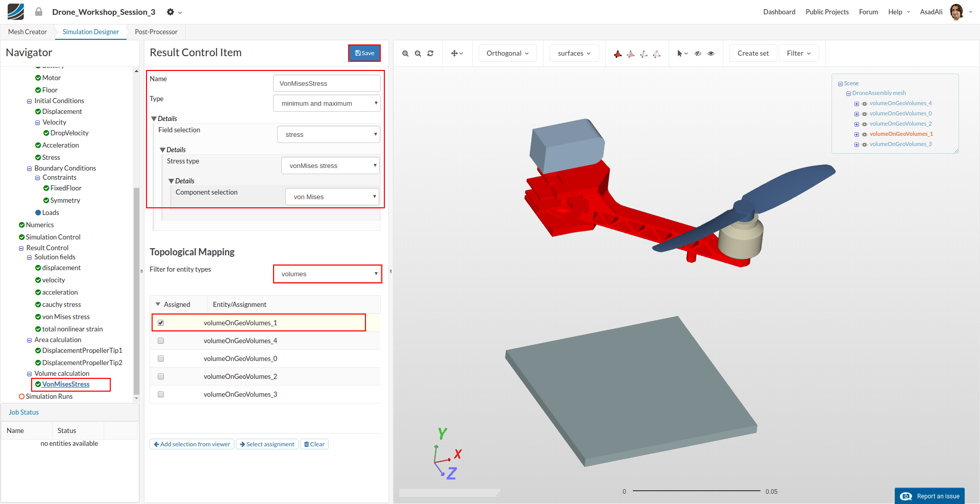Select the solid red surface render mode icon
The width and height of the screenshot is (980, 504).
[618, 54]
